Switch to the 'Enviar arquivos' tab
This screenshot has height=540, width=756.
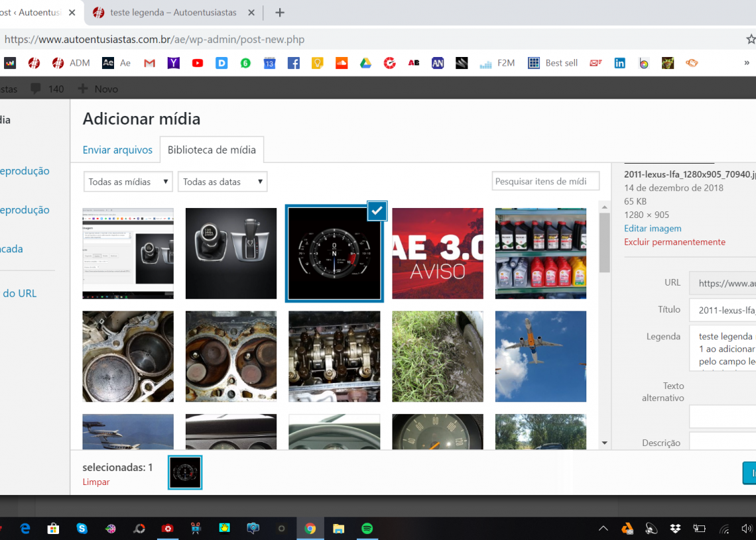117,150
